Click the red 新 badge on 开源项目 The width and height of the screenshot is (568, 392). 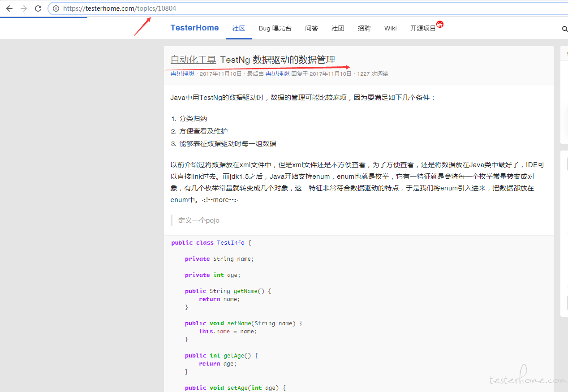pyautogui.click(x=440, y=24)
